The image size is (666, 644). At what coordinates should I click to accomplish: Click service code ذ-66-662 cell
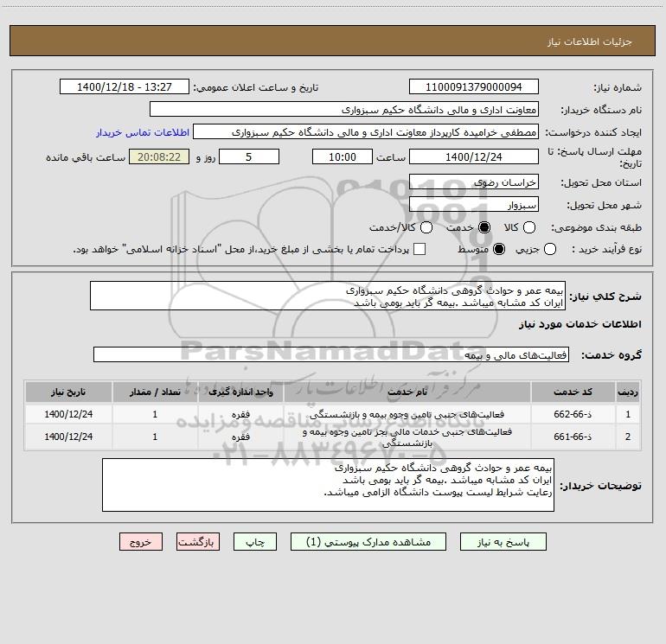[573, 414]
